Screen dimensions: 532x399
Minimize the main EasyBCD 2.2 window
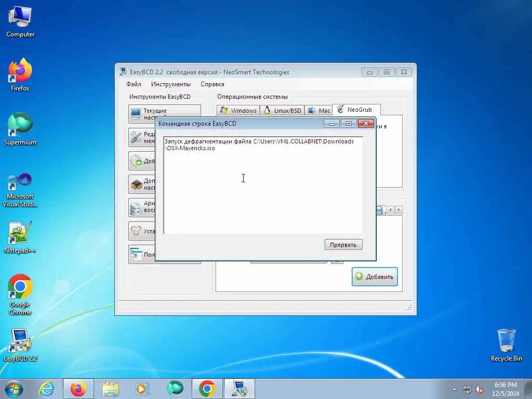tap(369, 72)
